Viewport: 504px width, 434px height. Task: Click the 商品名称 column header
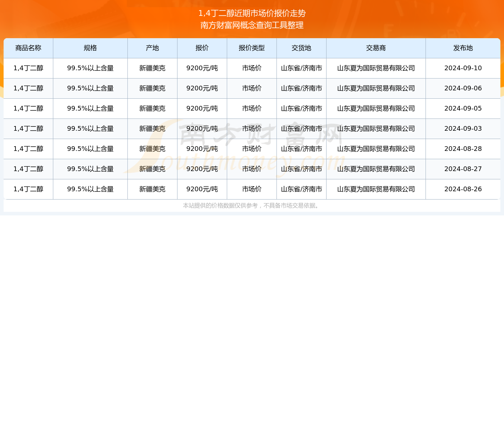coord(28,48)
